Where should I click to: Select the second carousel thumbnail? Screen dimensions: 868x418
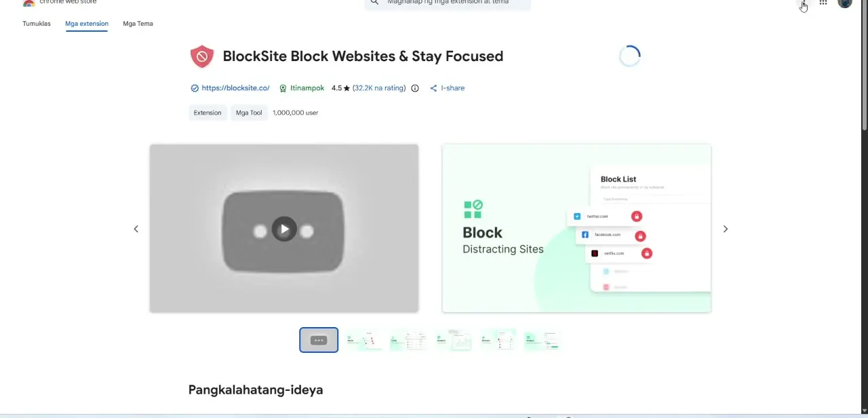[363, 340]
